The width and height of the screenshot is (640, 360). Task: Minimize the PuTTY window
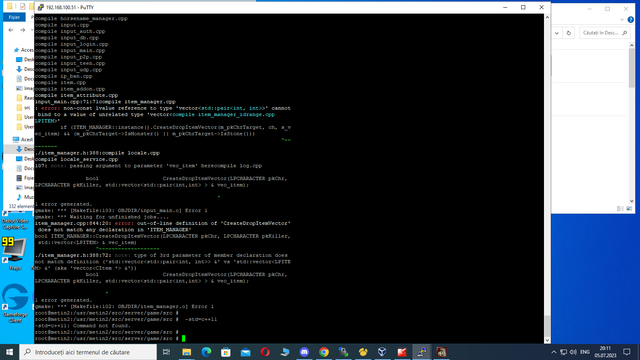click(x=505, y=7)
